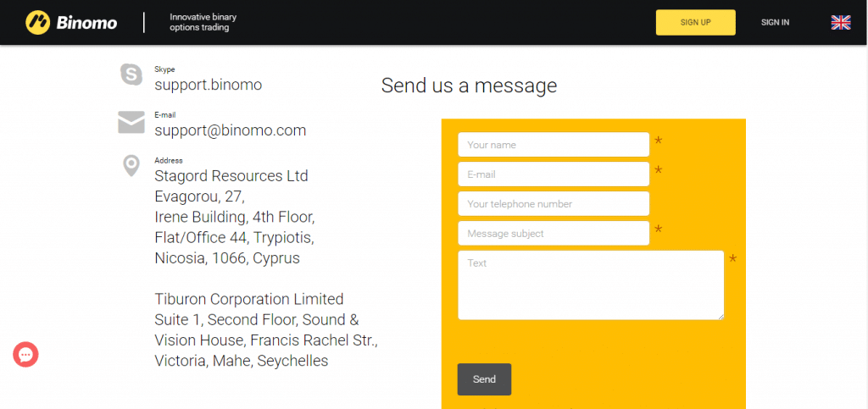Viewport: 868px width, 409px height.
Task: Submit the form with the Send button
Action: 484,379
